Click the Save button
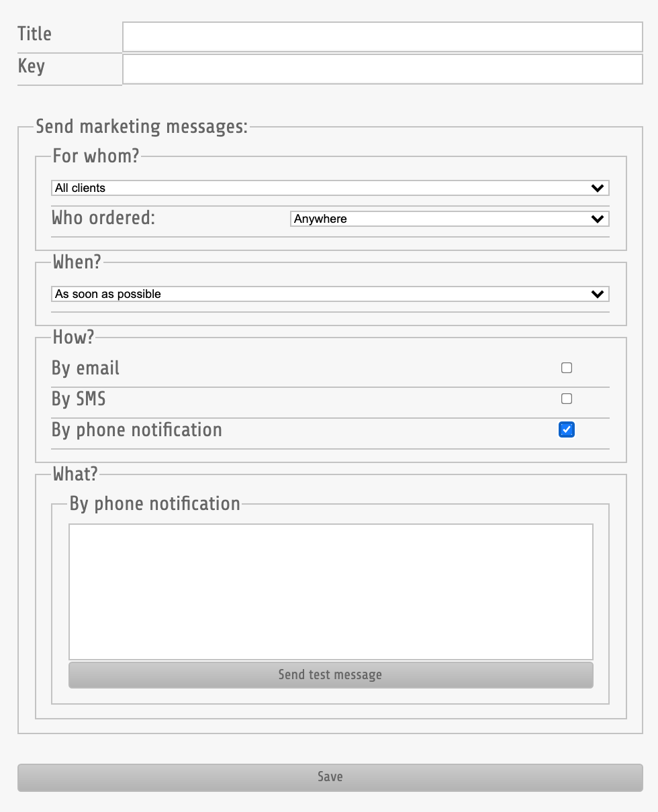 330,777
